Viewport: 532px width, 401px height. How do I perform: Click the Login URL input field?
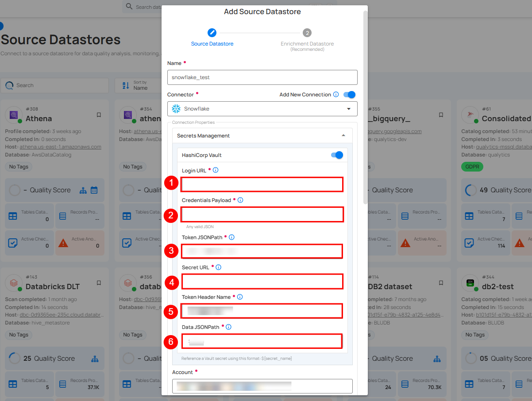pos(262,184)
